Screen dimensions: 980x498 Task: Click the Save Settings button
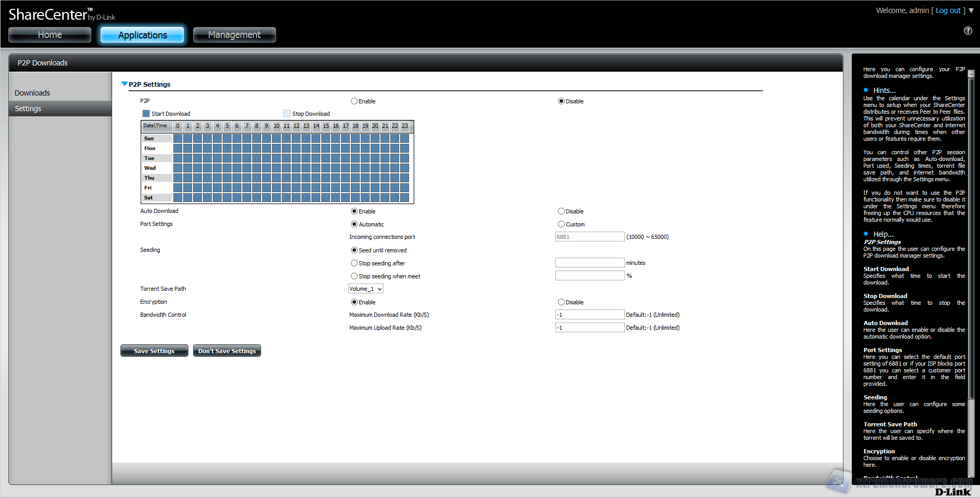tap(154, 351)
